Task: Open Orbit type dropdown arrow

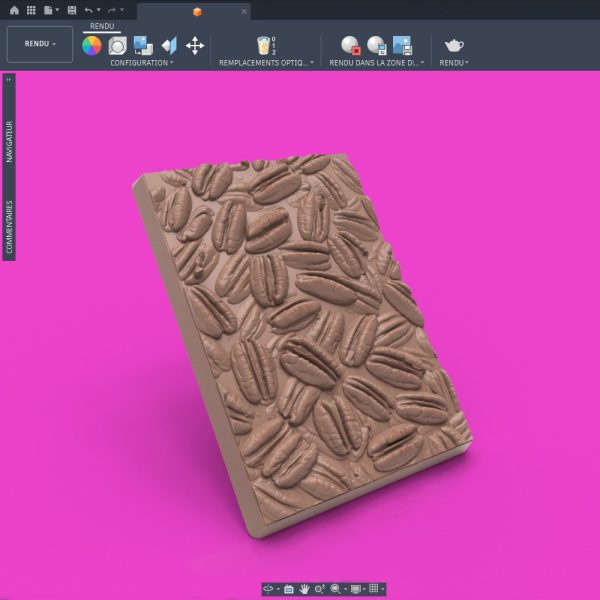Action: tap(278, 589)
